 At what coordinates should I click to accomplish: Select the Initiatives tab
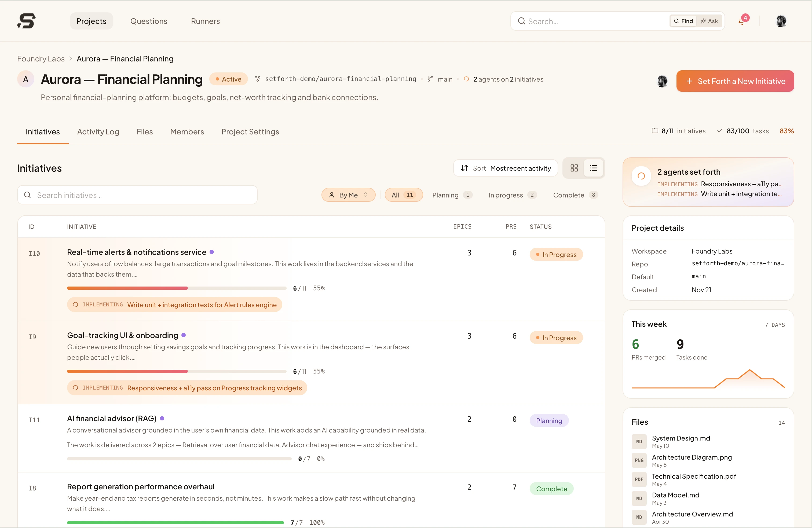coord(43,132)
